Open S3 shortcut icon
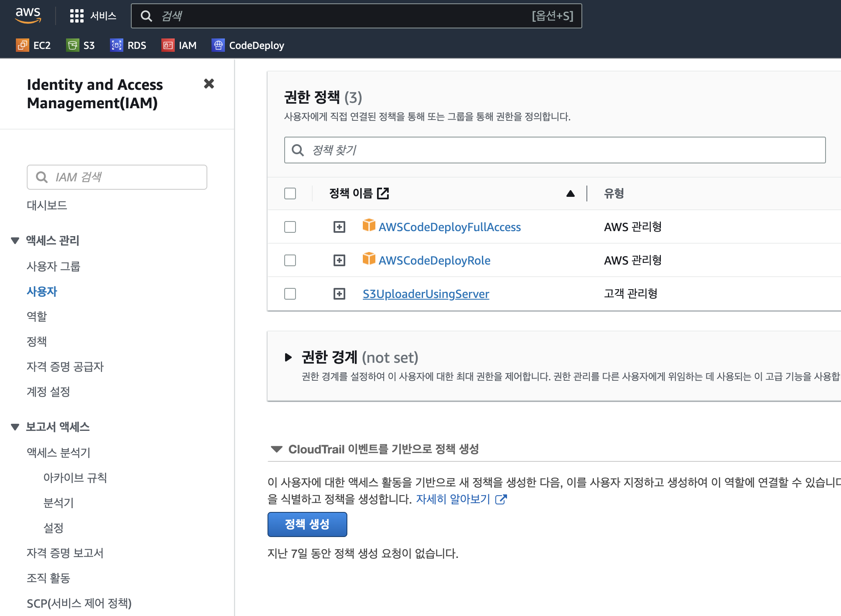The width and height of the screenshot is (841, 616). pos(73,45)
